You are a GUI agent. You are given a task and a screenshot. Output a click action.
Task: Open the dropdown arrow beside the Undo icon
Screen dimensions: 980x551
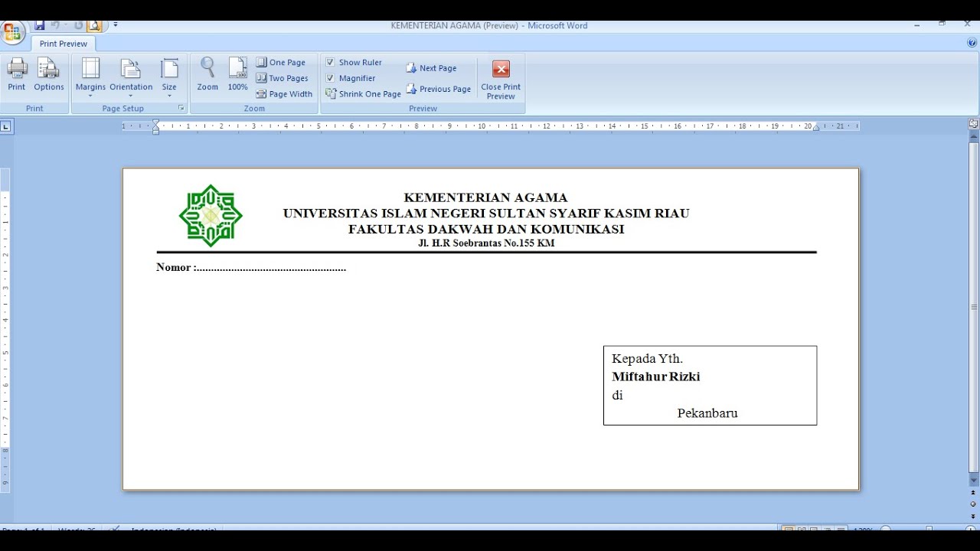(x=66, y=25)
